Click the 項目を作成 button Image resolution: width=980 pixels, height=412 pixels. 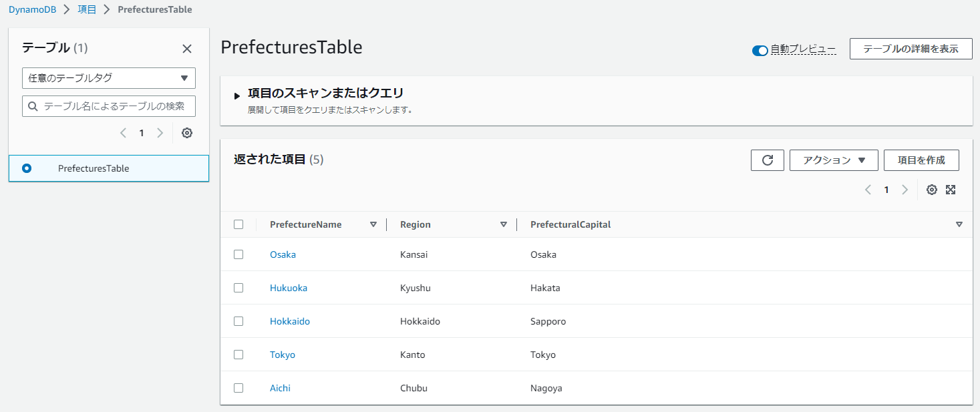(921, 160)
